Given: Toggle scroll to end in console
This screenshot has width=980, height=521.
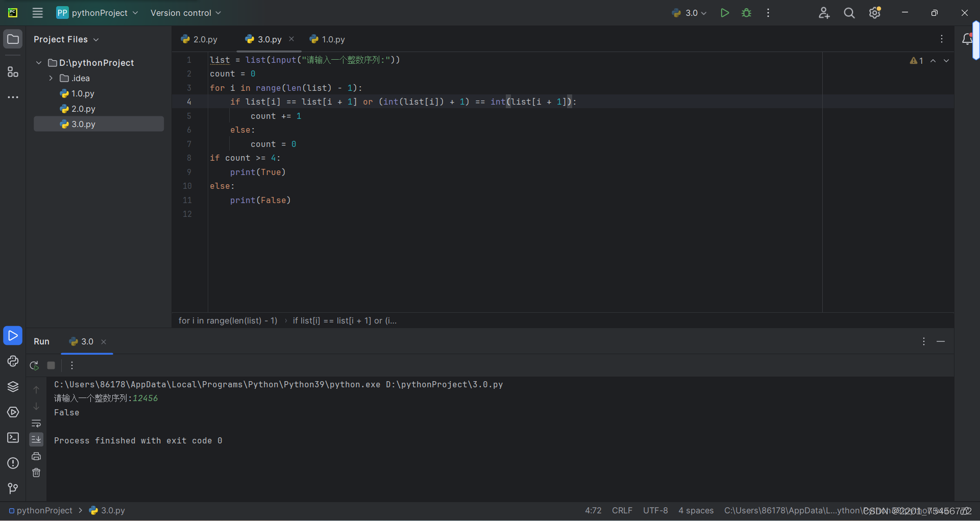Looking at the screenshot, I should coord(36,439).
